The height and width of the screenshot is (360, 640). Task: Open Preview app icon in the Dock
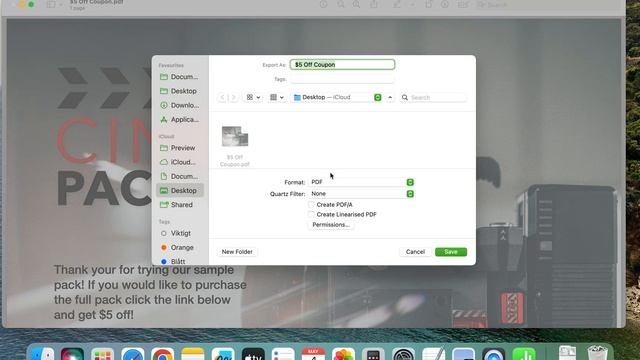[x=464, y=354]
